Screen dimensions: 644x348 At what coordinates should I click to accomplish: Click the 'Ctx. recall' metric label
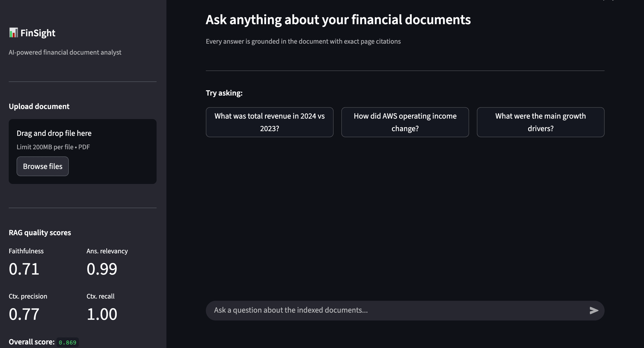click(101, 296)
